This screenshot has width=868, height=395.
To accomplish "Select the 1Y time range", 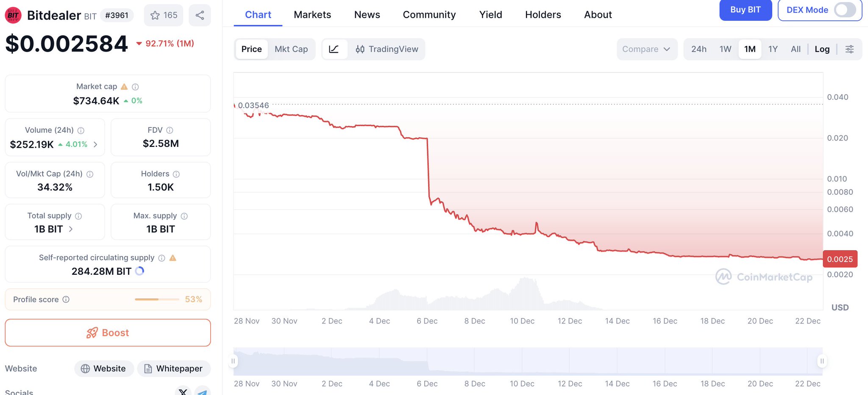I will pos(773,49).
